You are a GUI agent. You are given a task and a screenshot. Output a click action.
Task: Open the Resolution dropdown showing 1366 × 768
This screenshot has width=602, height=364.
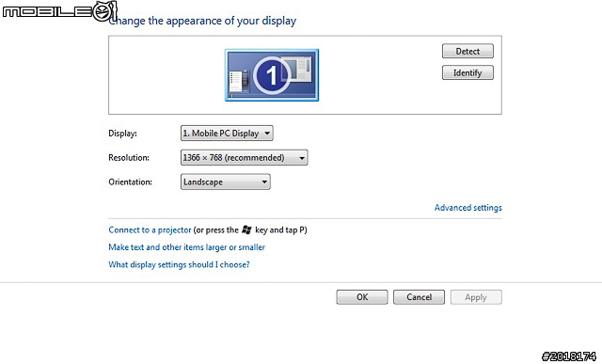[x=244, y=157]
